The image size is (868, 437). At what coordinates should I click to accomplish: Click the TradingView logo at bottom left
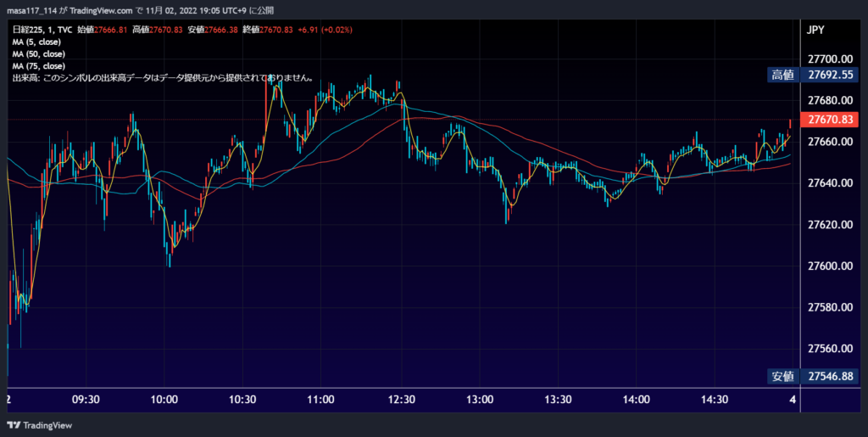(x=39, y=425)
